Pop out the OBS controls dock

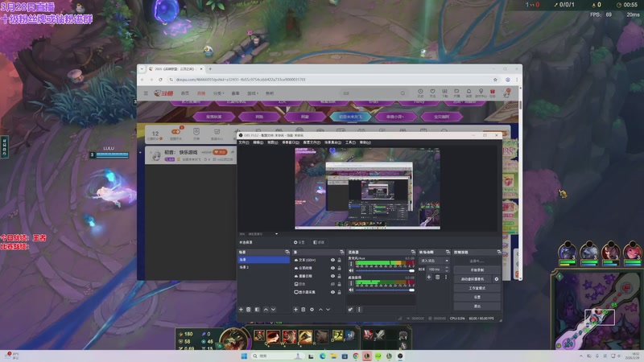499,252
